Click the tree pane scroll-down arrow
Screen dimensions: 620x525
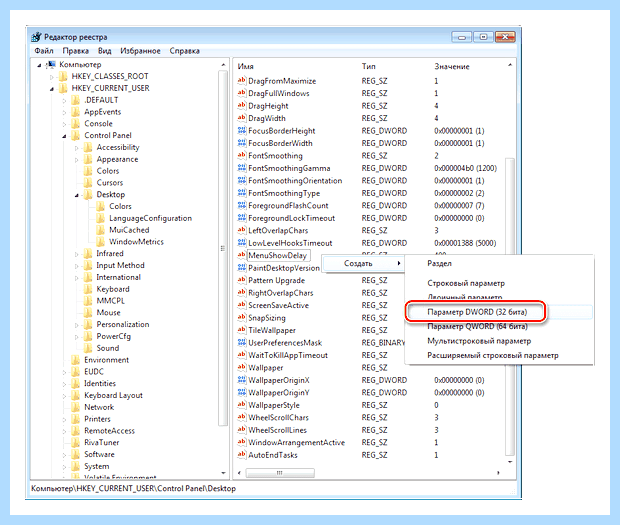point(223,473)
